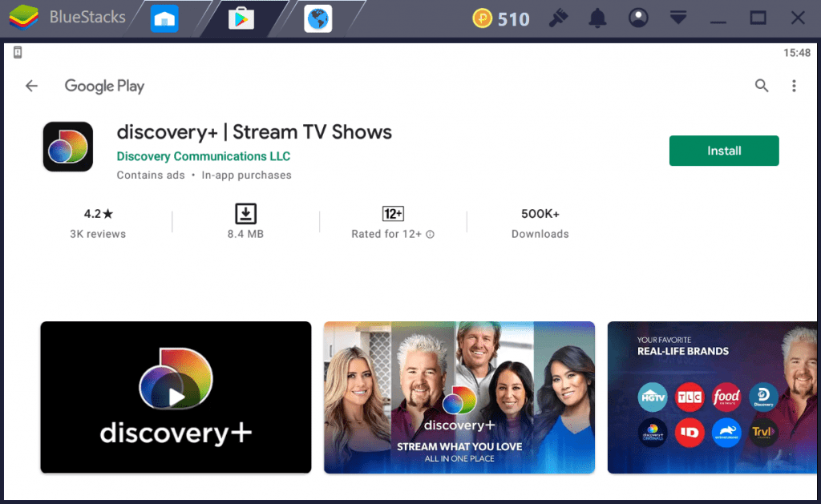Select the home house tab icon
This screenshot has height=504, width=821.
(165, 16)
